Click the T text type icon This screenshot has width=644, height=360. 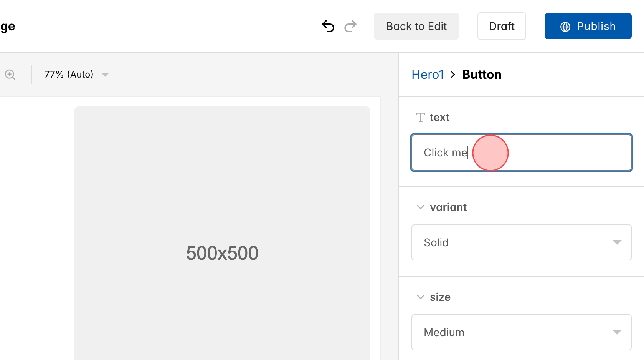coord(420,117)
